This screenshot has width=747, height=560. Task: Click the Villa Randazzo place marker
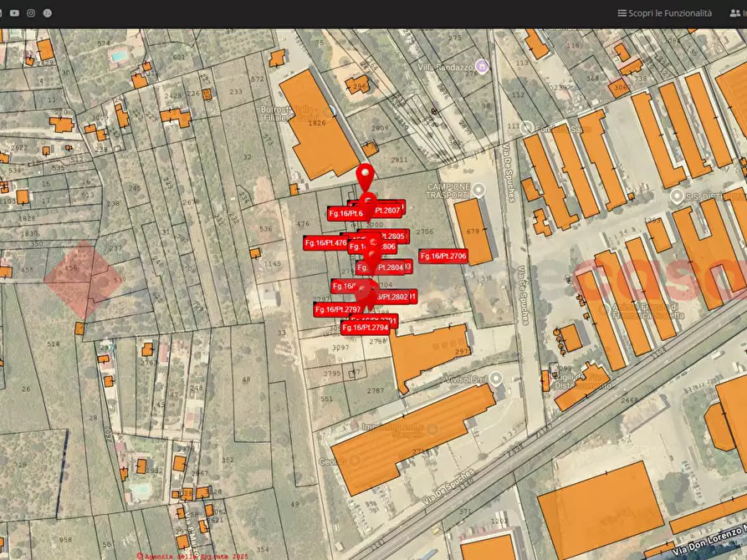(481, 66)
